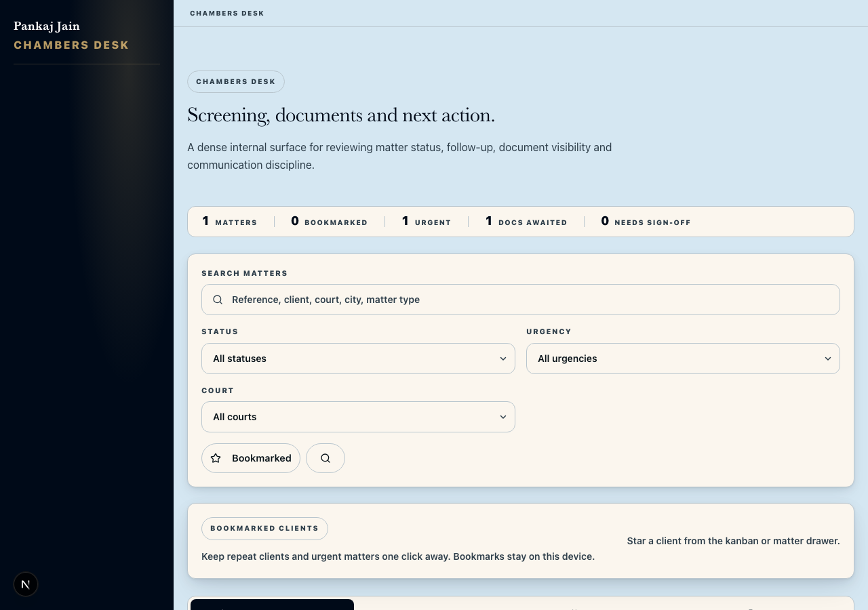
Task: Click the Chambers Desk breadcrumb in top bar
Action: tap(227, 14)
